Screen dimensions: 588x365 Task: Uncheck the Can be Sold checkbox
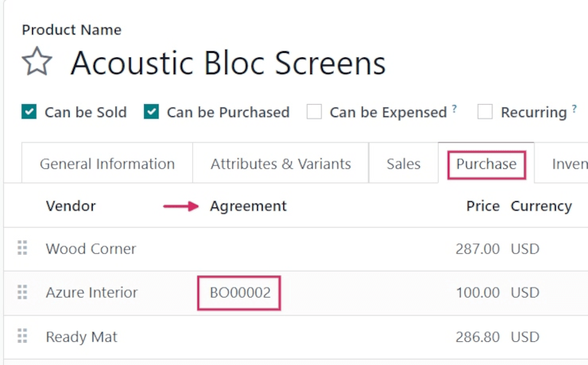[x=29, y=112]
